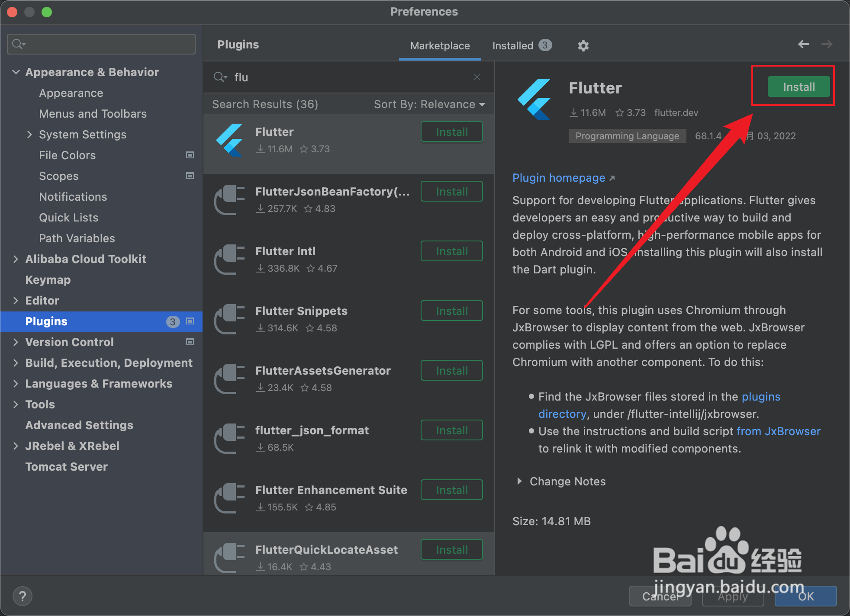Click the Programming Language tag
The height and width of the screenshot is (616, 850).
tap(627, 136)
